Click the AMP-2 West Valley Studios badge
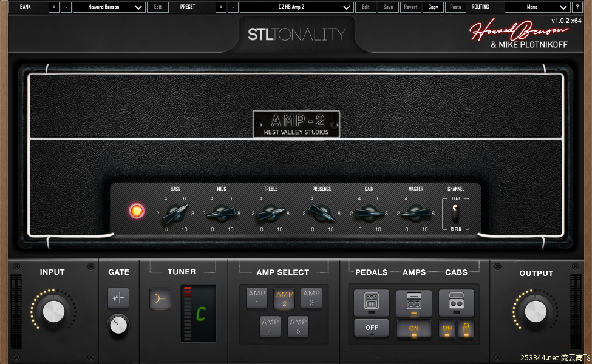Viewport: 592px width, 364px height. [296, 124]
